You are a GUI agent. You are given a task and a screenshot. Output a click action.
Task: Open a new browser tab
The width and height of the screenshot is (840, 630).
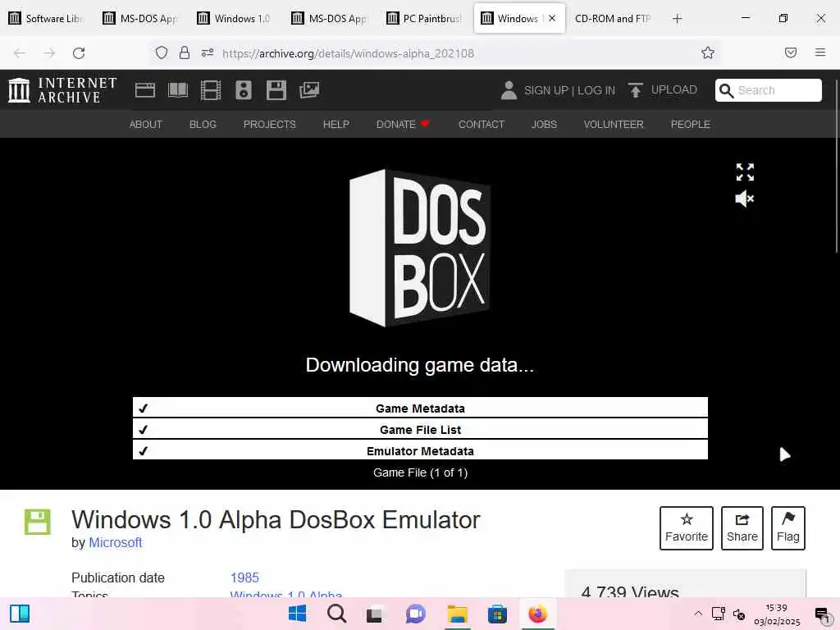677,19
